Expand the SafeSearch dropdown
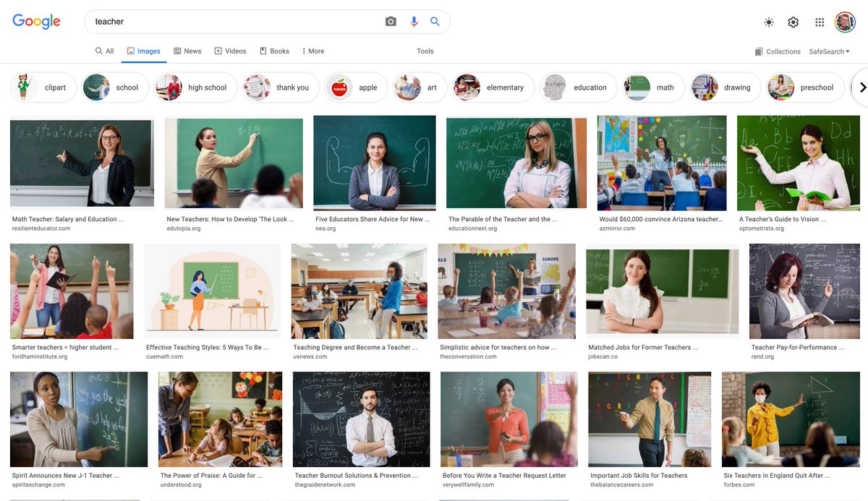 click(x=829, y=51)
